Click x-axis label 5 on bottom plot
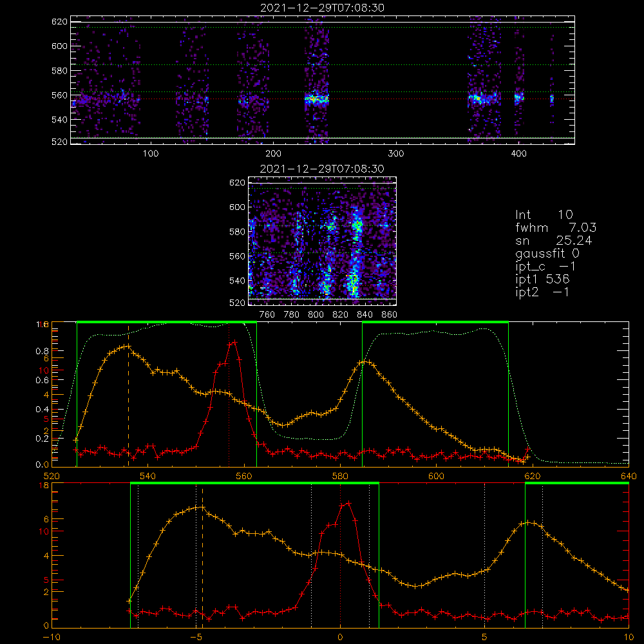 click(485, 638)
